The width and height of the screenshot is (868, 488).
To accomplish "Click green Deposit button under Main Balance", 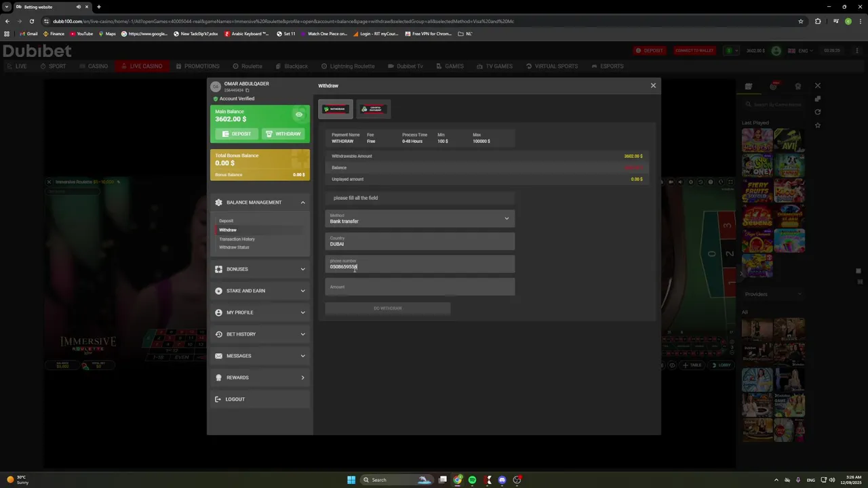I will click(x=237, y=134).
